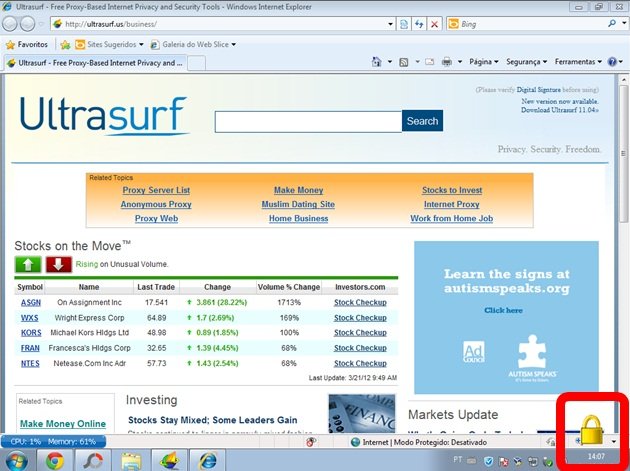Open Google Chrome from the taskbar
The width and height of the screenshot is (630, 471).
55,461
